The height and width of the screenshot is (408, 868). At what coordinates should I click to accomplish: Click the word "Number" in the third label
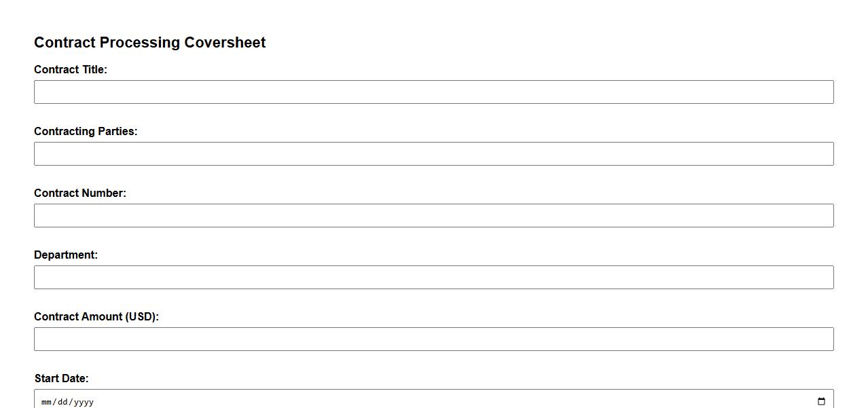tap(103, 193)
